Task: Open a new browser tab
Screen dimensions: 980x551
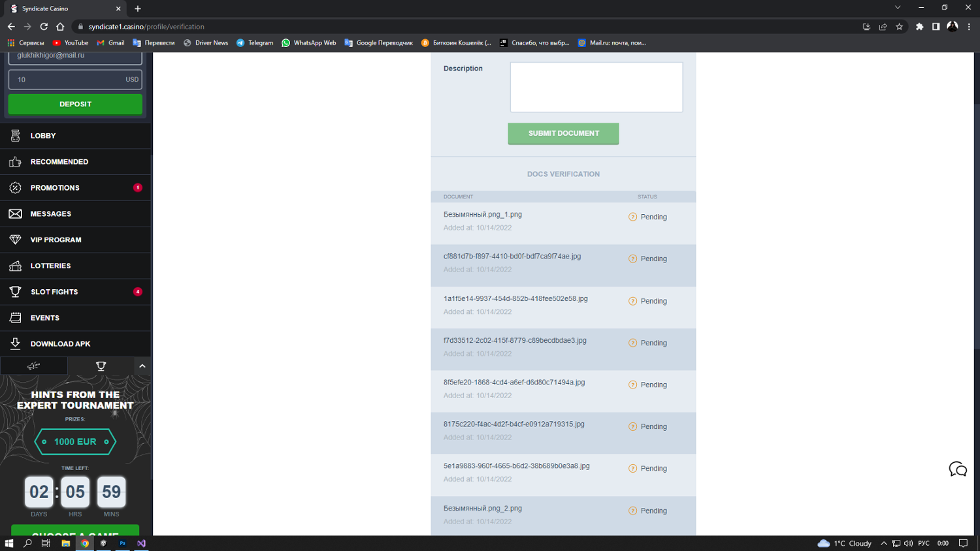Action: 138,8
